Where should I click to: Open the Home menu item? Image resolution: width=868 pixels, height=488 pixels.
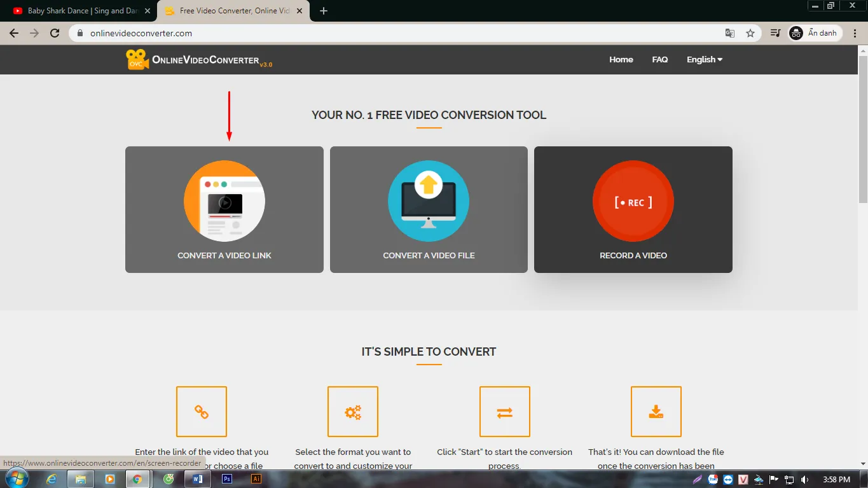(x=621, y=59)
